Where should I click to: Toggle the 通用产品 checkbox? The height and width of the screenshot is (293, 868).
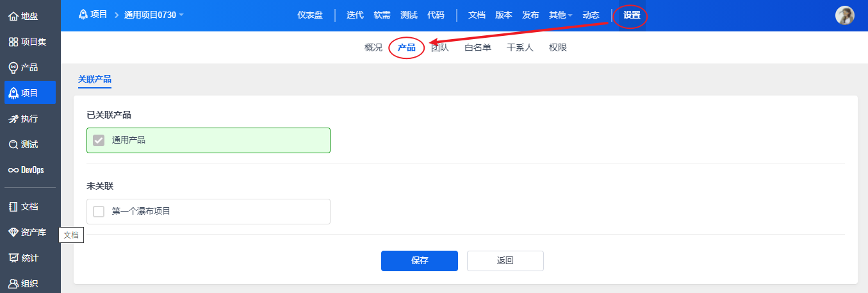[x=99, y=140]
